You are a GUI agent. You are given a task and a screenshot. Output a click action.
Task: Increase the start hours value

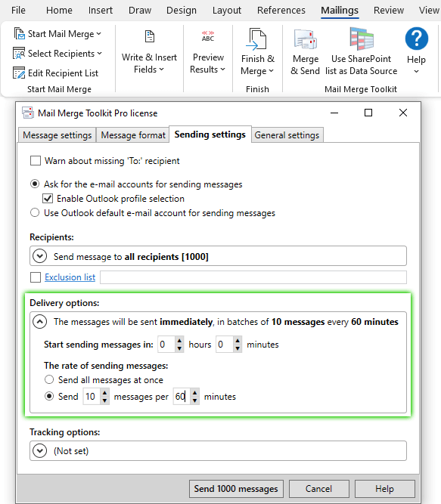(x=179, y=341)
